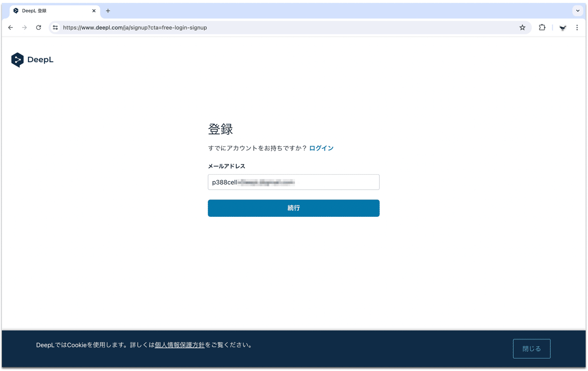Click the DeepL logo in page header
The width and height of the screenshot is (588, 371).
click(32, 59)
